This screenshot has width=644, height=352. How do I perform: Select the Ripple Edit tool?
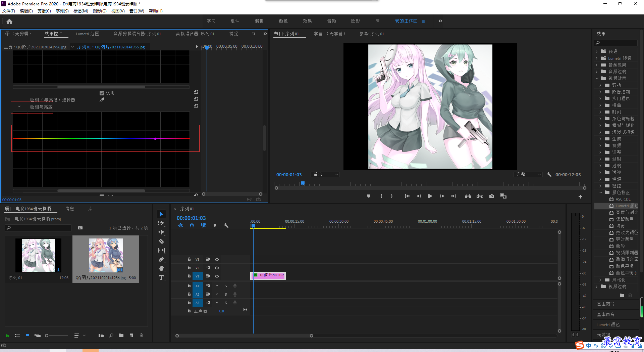point(161,232)
